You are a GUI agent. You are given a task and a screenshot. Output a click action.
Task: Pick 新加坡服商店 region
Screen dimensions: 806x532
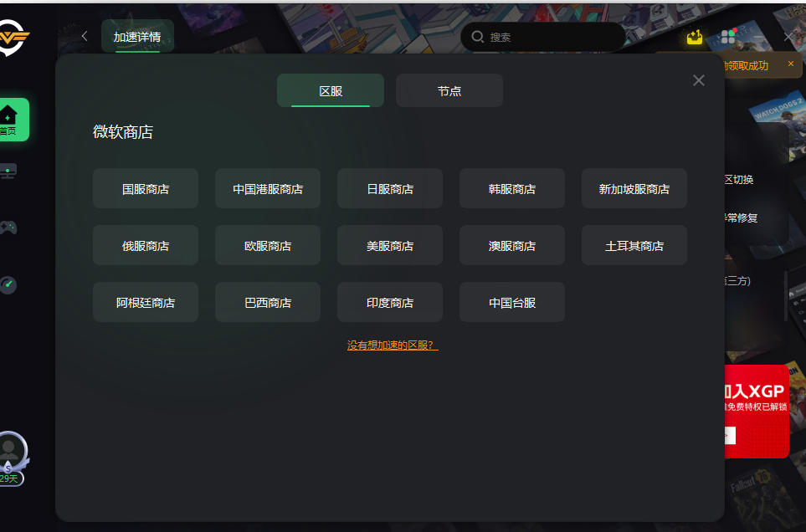[x=634, y=188]
